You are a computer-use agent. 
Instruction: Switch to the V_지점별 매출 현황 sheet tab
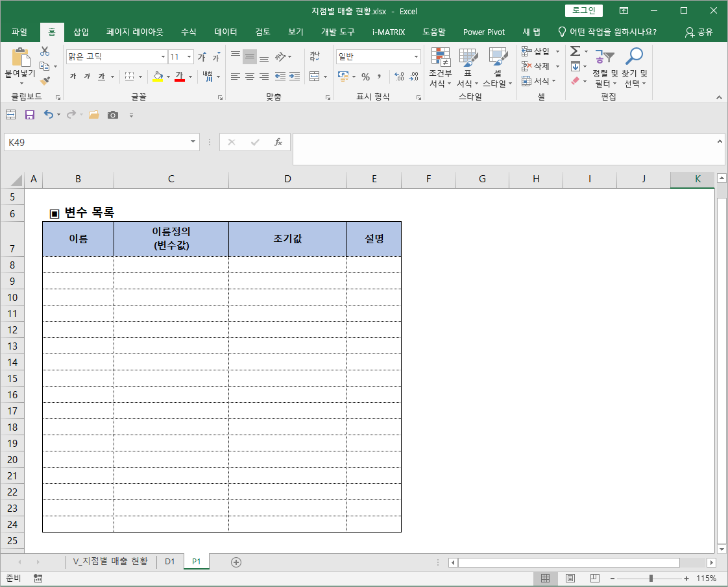(x=110, y=561)
